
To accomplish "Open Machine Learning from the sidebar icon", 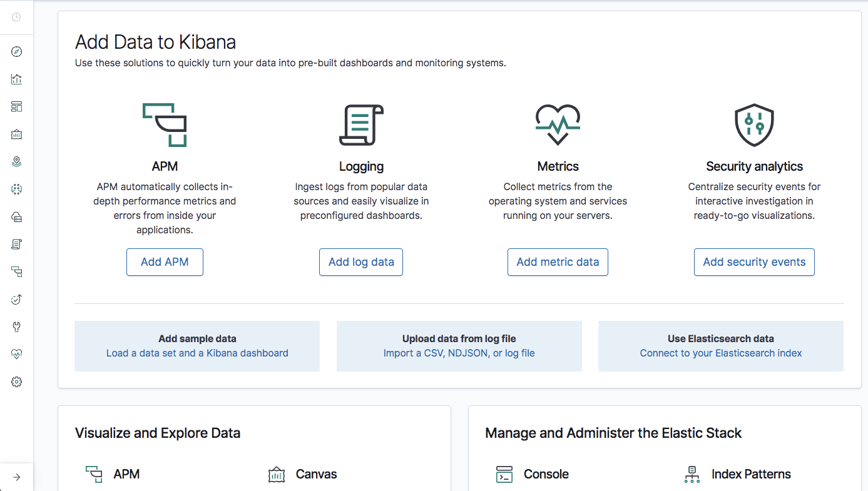I will 17,189.
